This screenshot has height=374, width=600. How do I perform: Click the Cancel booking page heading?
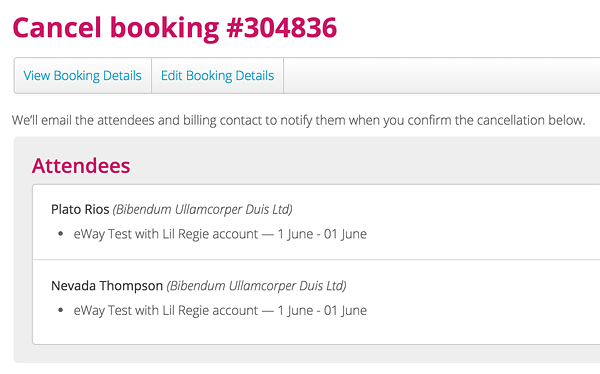coord(174,28)
